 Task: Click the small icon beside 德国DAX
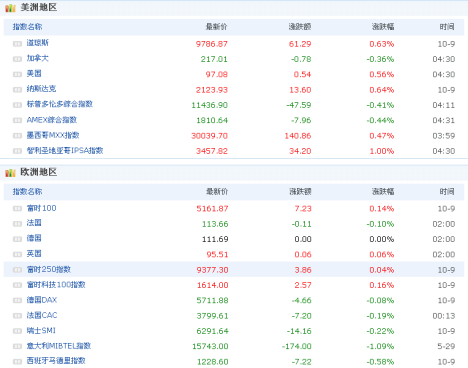click(x=17, y=300)
